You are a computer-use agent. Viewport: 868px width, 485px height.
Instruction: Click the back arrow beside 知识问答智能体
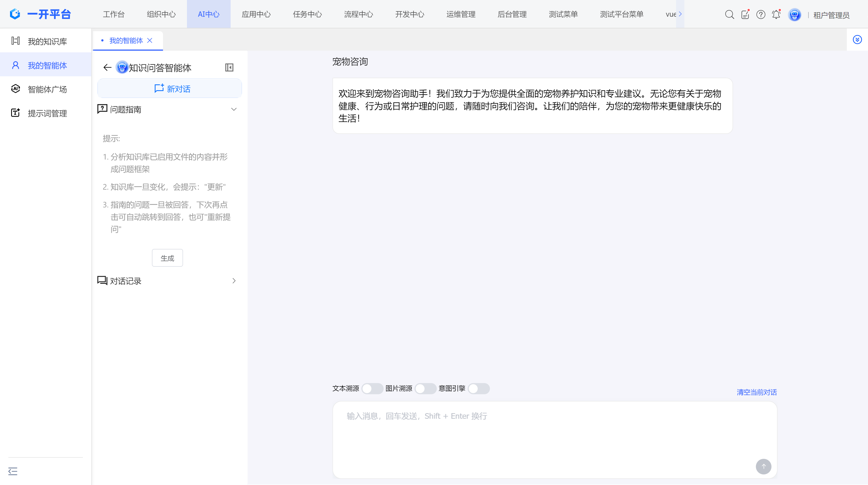(107, 67)
